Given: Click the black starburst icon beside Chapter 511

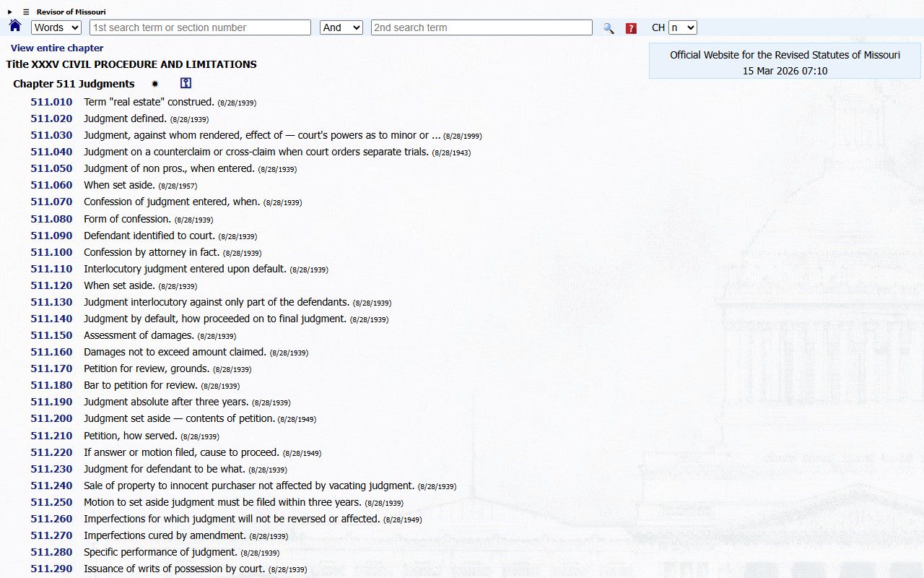Looking at the screenshot, I should pos(154,84).
